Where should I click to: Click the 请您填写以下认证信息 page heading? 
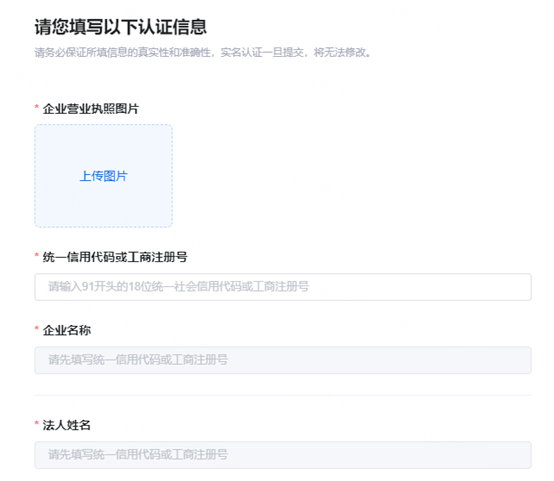pos(120,27)
